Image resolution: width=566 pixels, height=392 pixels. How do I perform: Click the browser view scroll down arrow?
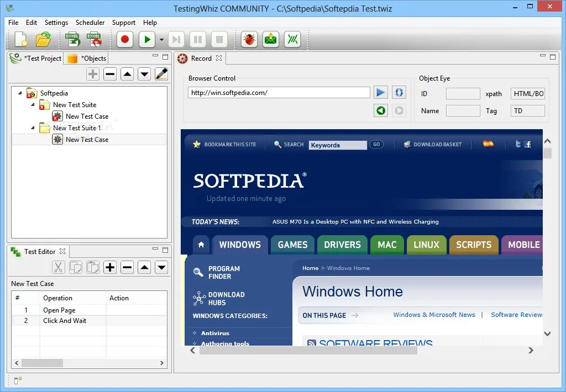[547, 333]
